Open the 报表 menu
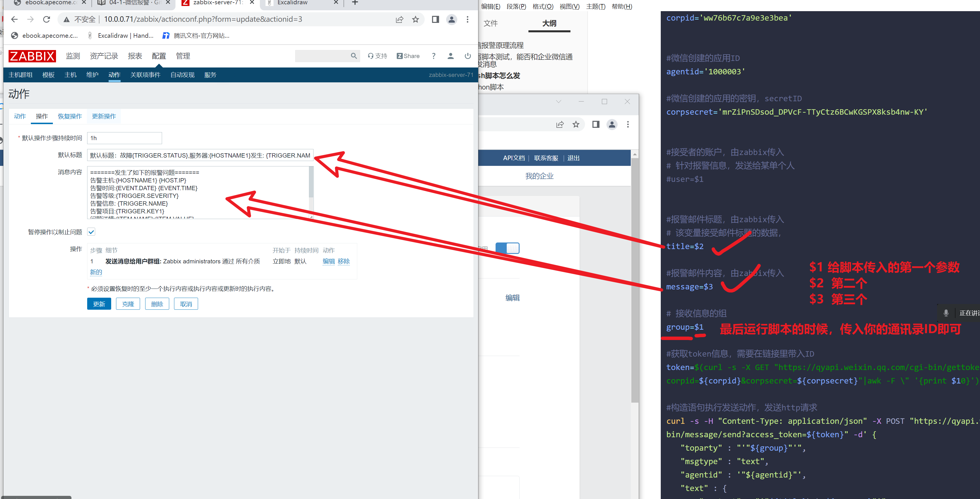Viewport: 980px width, 499px height. pos(135,56)
